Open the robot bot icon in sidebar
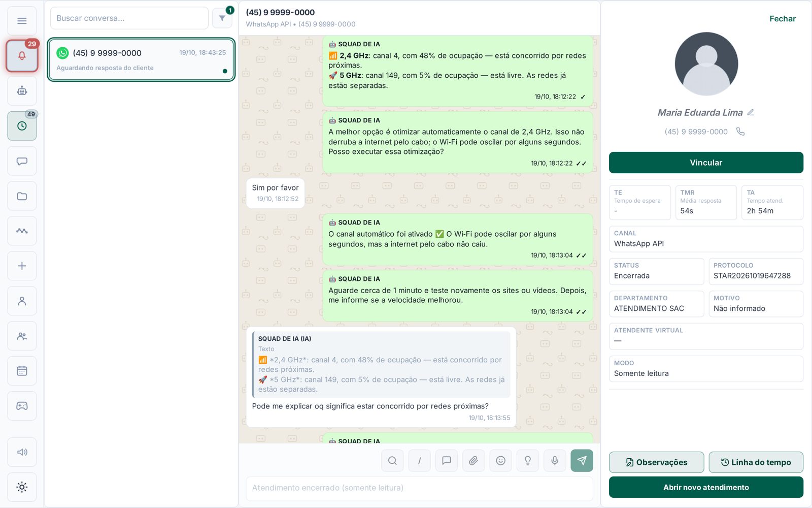 (x=22, y=91)
